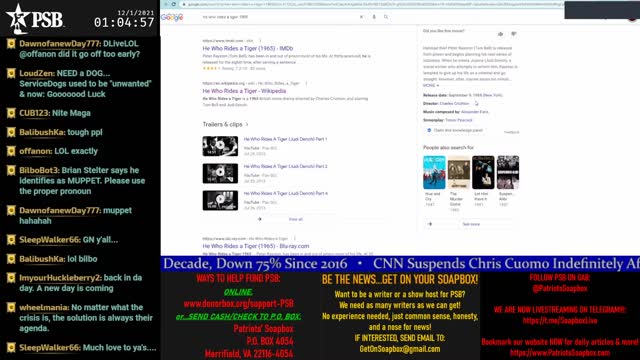The height and width of the screenshot is (360, 640).
Task: Click the CNN Suspends Chris Cuomo ticker headline
Action: coord(506,263)
